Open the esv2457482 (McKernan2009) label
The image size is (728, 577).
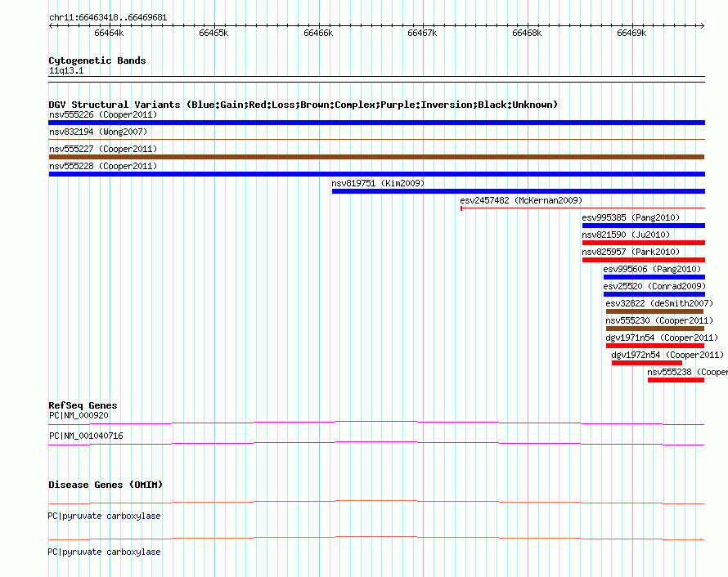point(521,200)
